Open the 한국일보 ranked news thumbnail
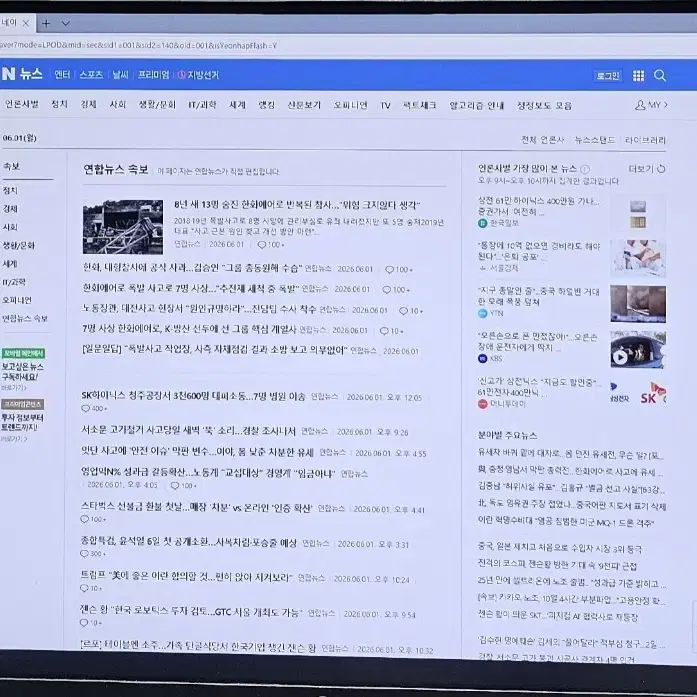The image size is (697, 697). coord(638,213)
